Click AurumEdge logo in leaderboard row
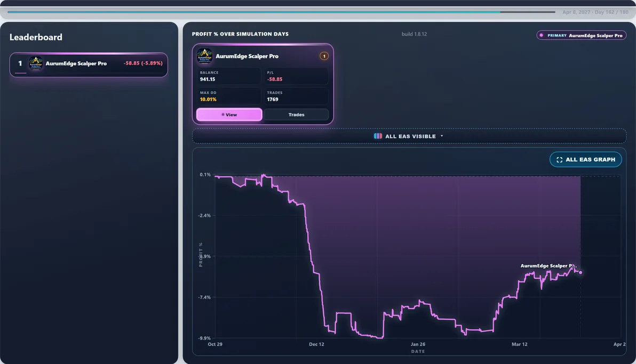Image resolution: width=636 pixels, height=364 pixels. (x=36, y=63)
